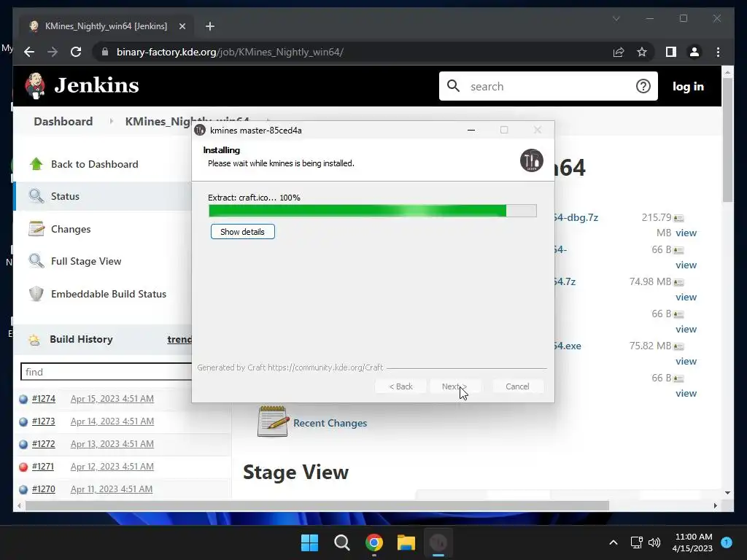The width and height of the screenshot is (747, 560).
Task: Bookmark this page with the star icon
Action: point(642,52)
